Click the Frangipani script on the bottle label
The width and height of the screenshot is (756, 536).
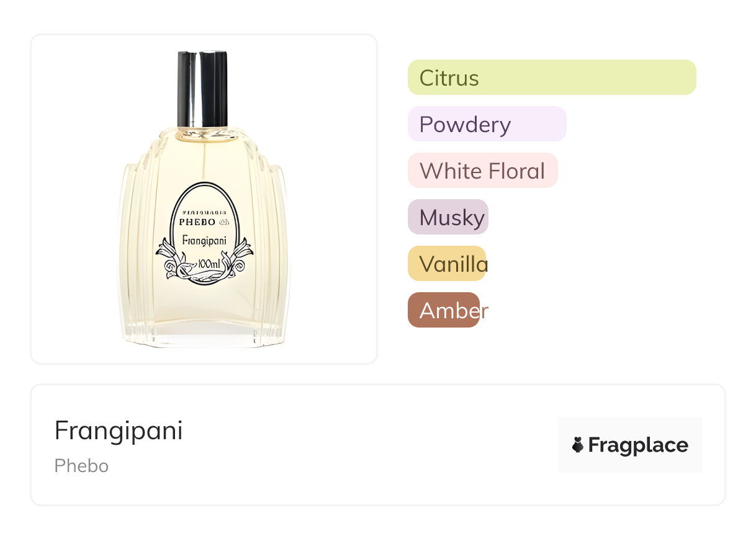click(204, 241)
